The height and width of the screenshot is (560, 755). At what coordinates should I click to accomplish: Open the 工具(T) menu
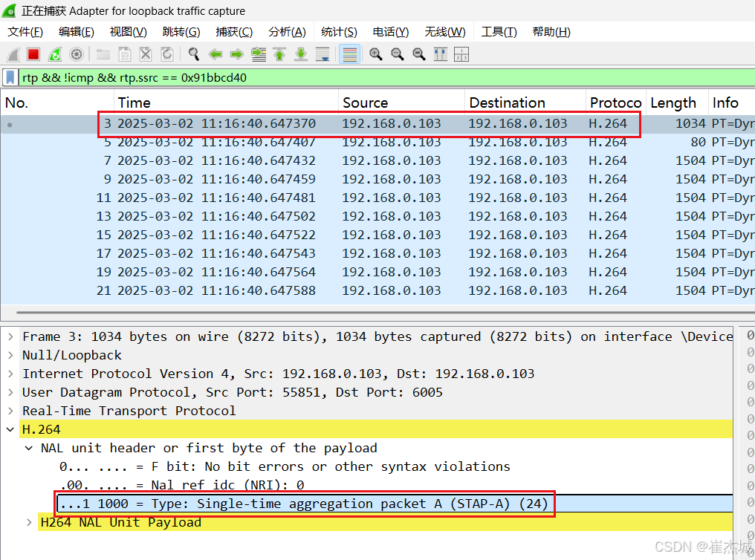tap(499, 32)
